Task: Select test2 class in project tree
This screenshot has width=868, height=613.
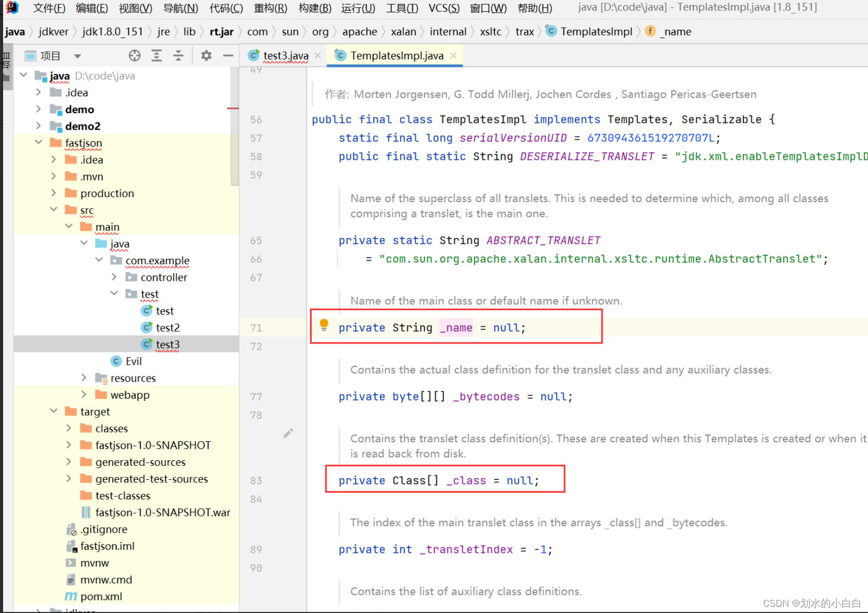Action: [168, 328]
